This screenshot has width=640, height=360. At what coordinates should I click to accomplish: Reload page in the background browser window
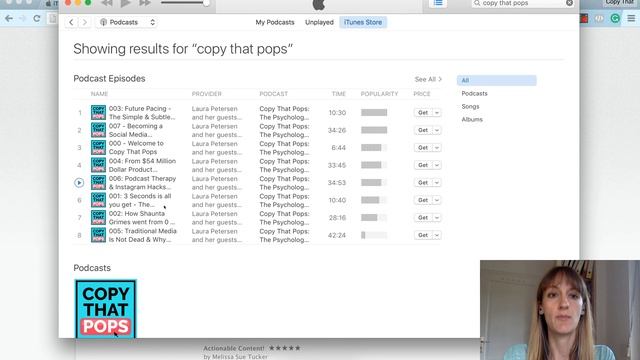click(37, 18)
